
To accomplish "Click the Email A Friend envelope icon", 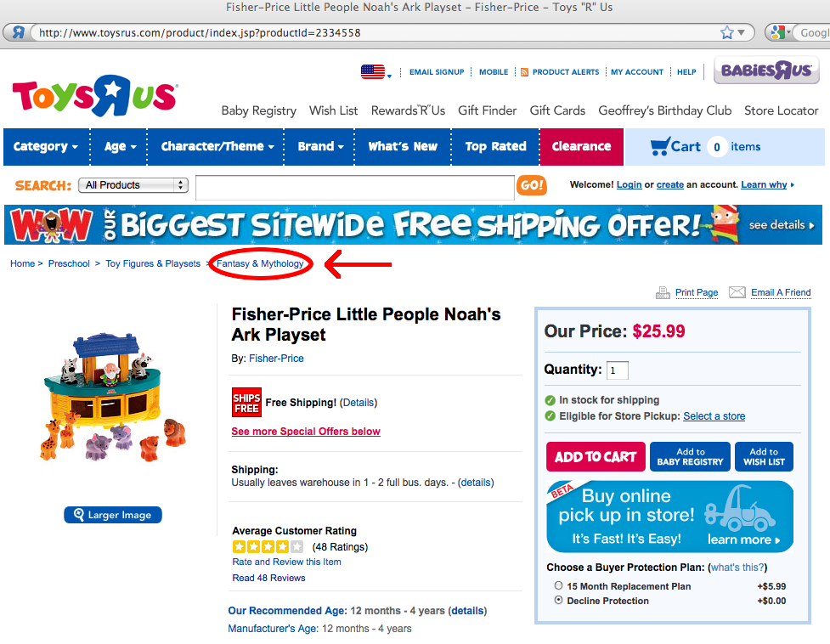I will click(x=737, y=292).
